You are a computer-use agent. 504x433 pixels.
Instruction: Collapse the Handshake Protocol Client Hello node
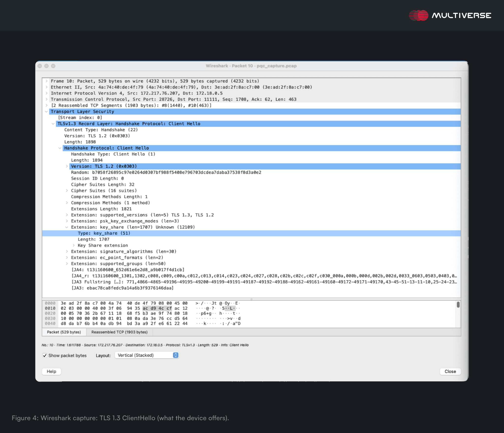(60, 148)
